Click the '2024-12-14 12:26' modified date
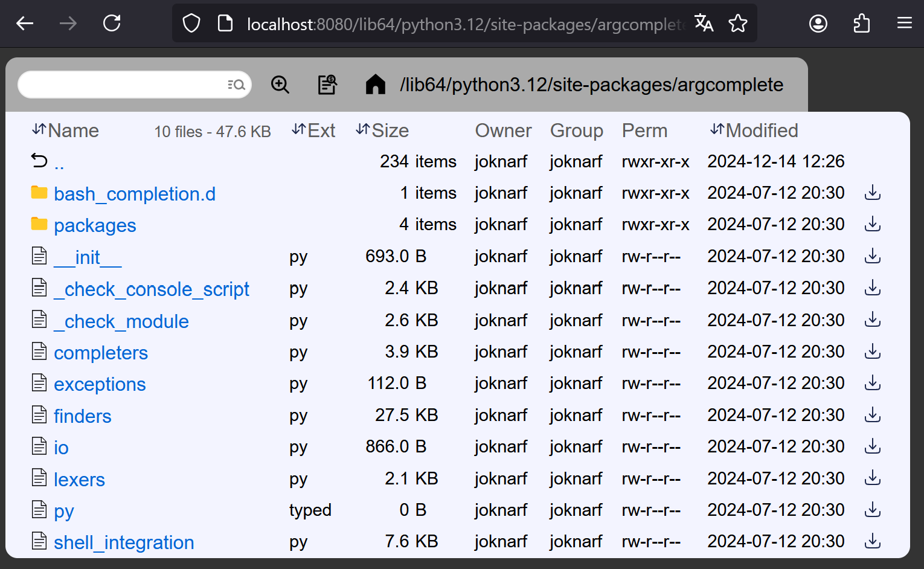 [x=776, y=162]
